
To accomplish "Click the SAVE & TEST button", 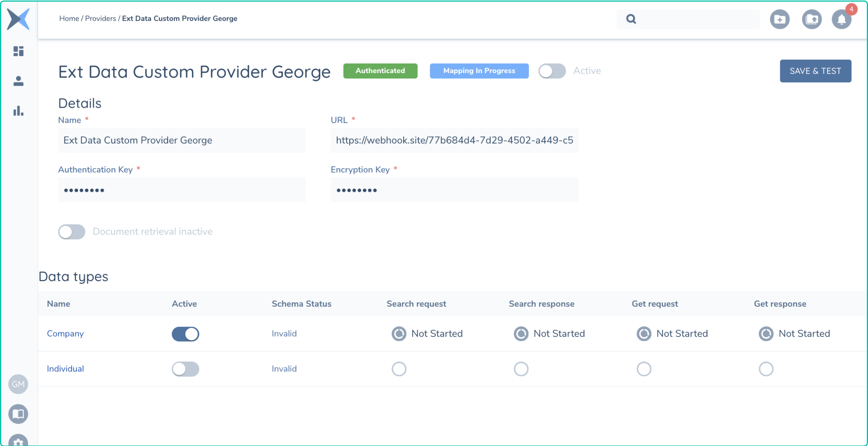I will 815,71.
